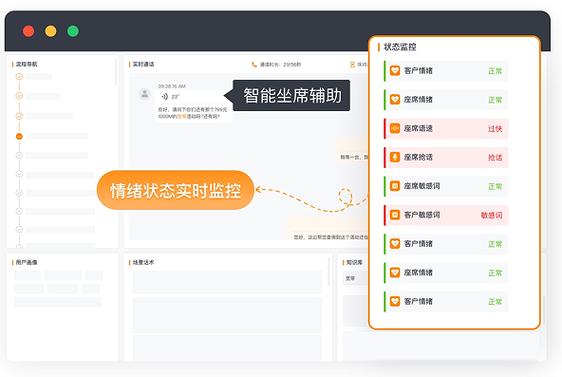Select the 座席抢话 status row
Image resolution: width=562 pixels, height=377 pixels.
pyautogui.click(x=446, y=157)
